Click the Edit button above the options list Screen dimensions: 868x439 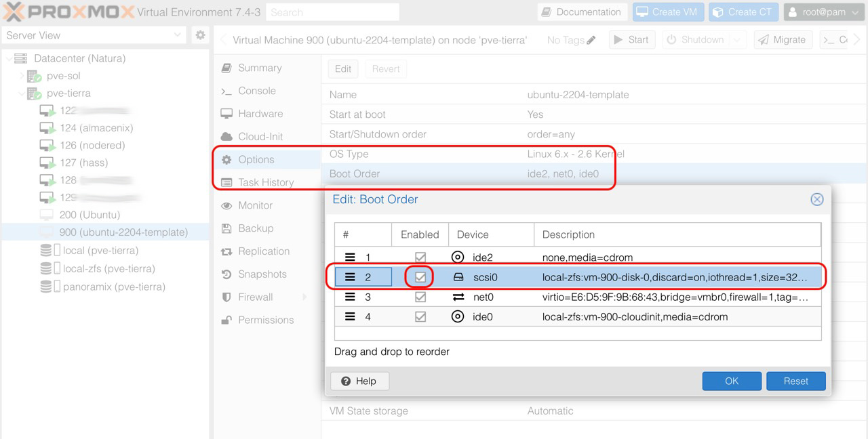(343, 69)
